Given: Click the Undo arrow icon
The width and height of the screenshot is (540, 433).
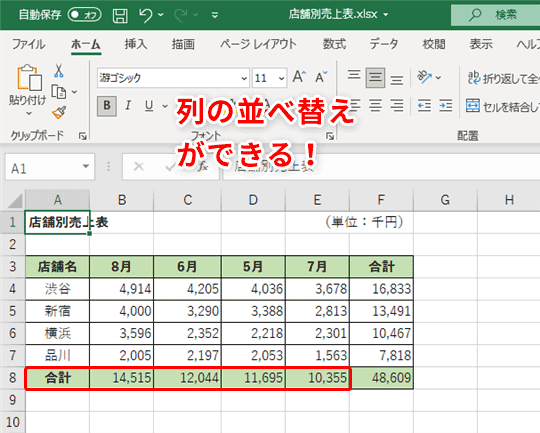Looking at the screenshot, I should [145, 15].
